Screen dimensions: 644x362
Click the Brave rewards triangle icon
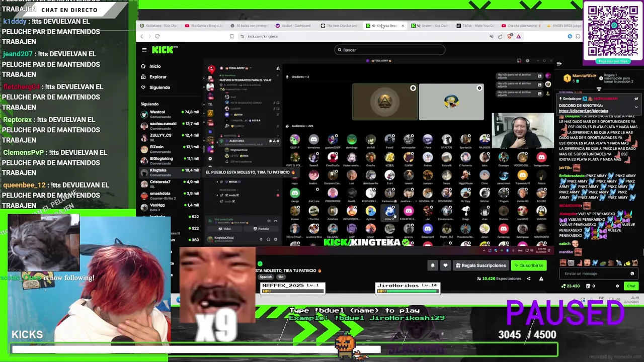pyautogui.click(x=518, y=36)
